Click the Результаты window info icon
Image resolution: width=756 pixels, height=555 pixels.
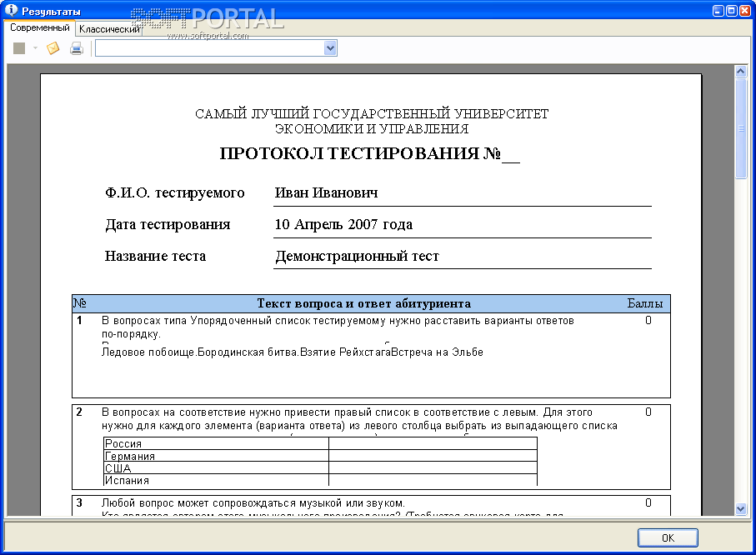click(x=11, y=10)
